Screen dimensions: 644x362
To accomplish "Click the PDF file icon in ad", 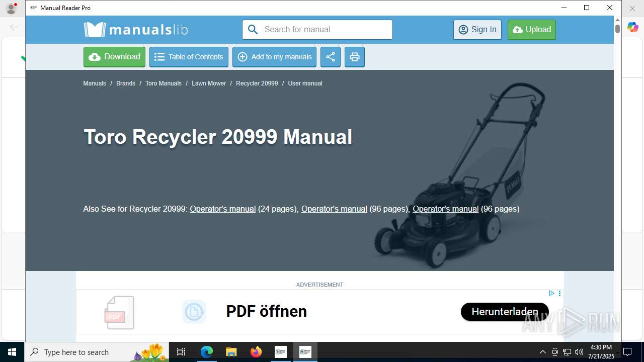I will (119, 312).
